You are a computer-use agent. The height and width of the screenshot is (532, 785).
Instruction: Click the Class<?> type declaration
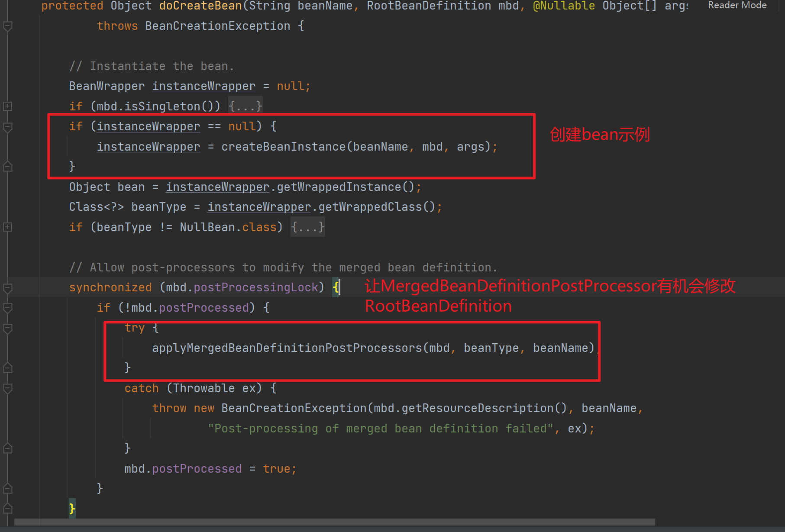[97, 207]
